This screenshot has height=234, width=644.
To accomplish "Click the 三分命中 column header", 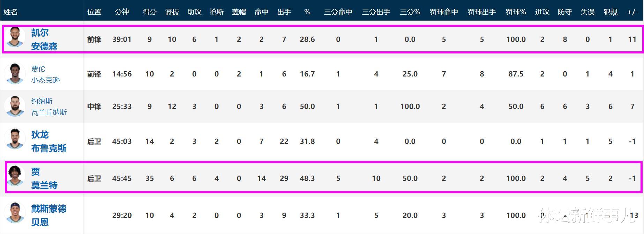I will [338, 12].
